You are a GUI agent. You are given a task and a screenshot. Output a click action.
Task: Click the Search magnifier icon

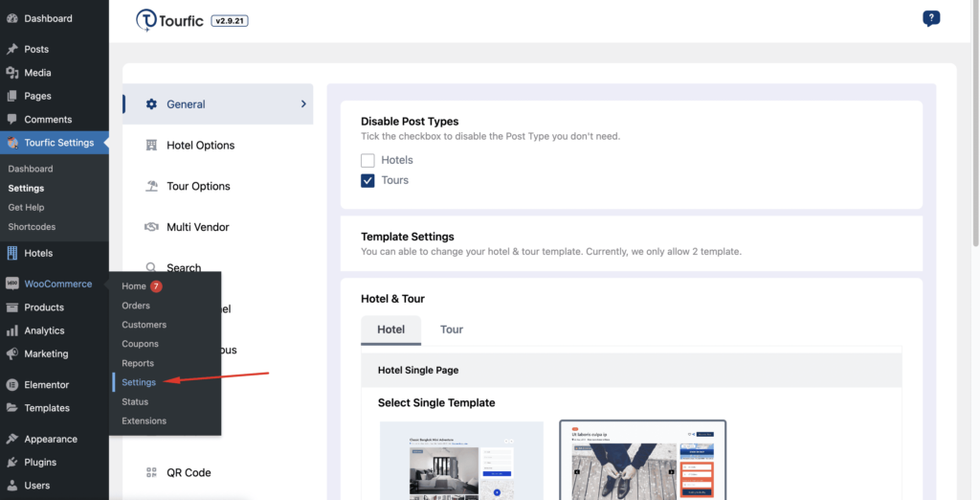[x=151, y=268]
